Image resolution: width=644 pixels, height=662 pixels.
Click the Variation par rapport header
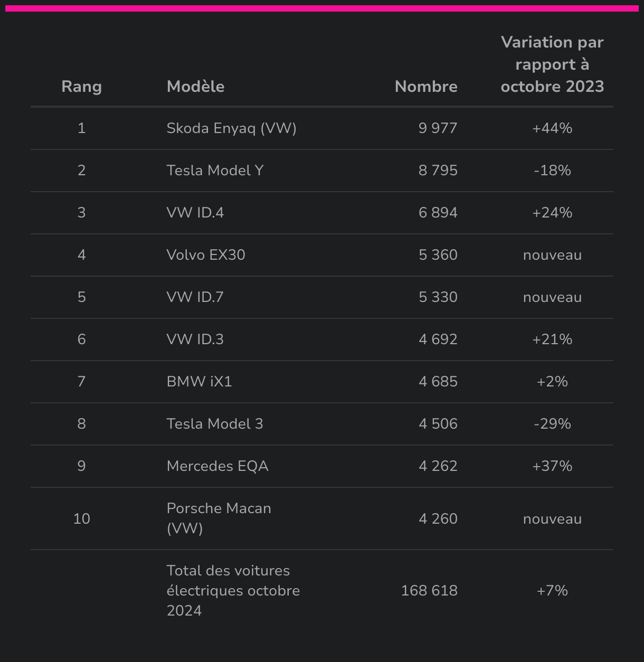(552, 64)
